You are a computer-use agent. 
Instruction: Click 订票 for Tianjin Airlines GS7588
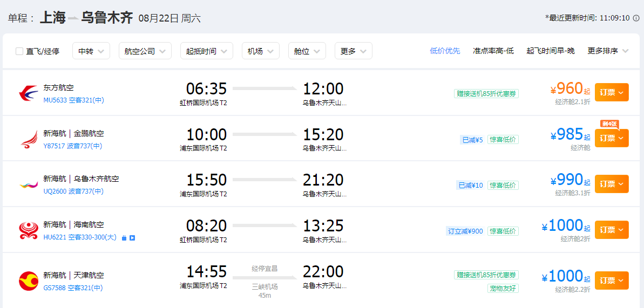tap(612, 280)
